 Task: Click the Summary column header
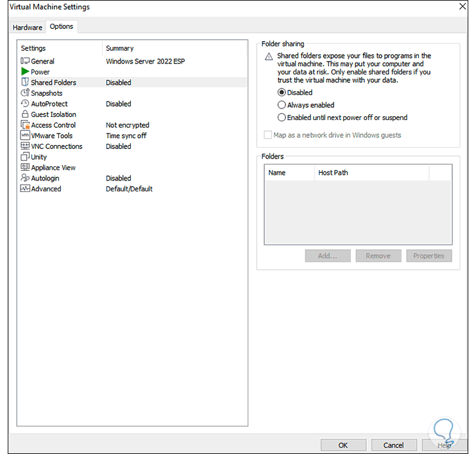pos(119,48)
